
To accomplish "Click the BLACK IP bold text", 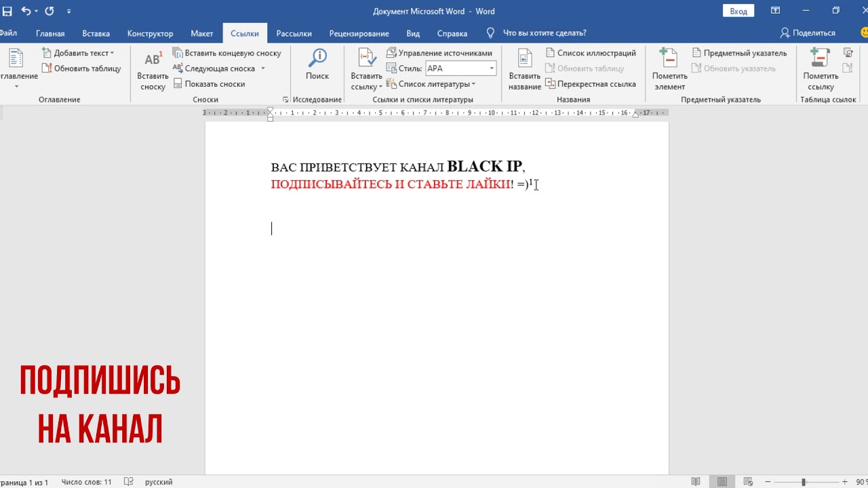I will [485, 166].
